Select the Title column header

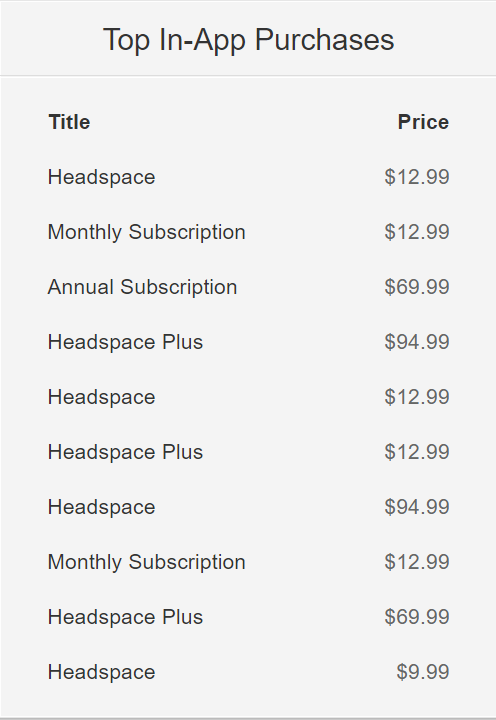click(x=69, y=122)
